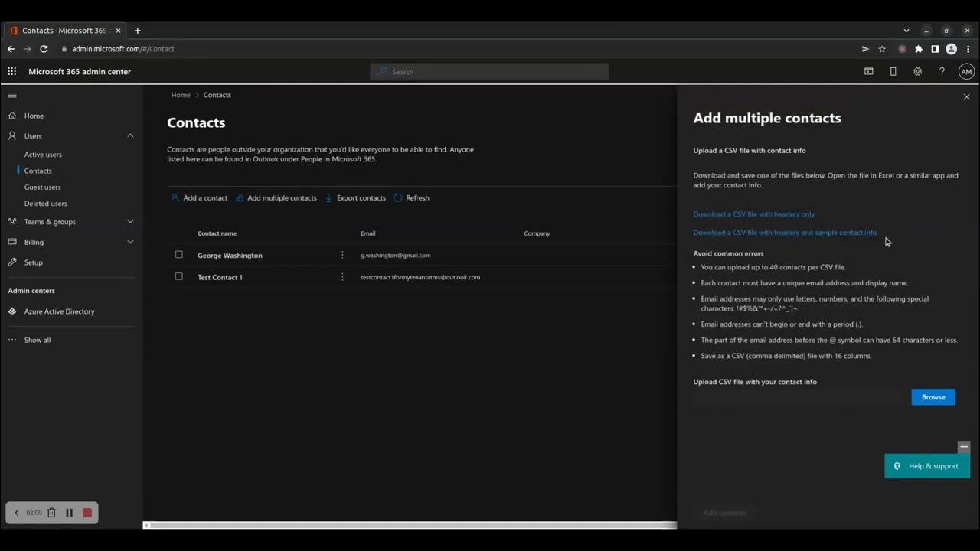Screen dimensions: 980x551
Task: Download CSV file with headers only
Action: [x=753, y=214]
